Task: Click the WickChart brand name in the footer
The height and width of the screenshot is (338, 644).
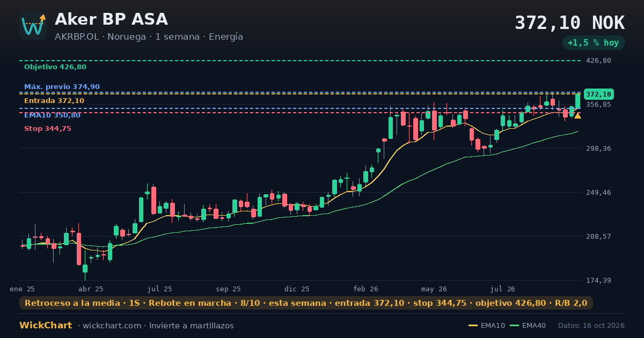Action: [x=46, y=326]
